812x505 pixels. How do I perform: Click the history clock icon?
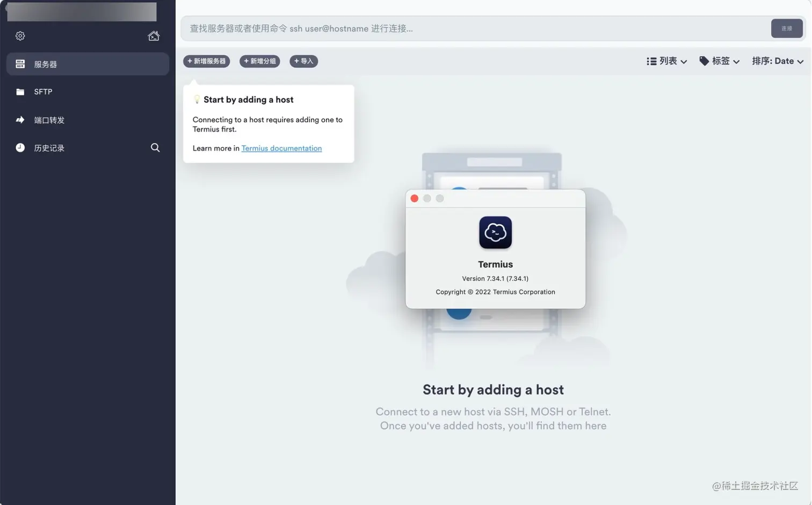click(x=20, y=148)
